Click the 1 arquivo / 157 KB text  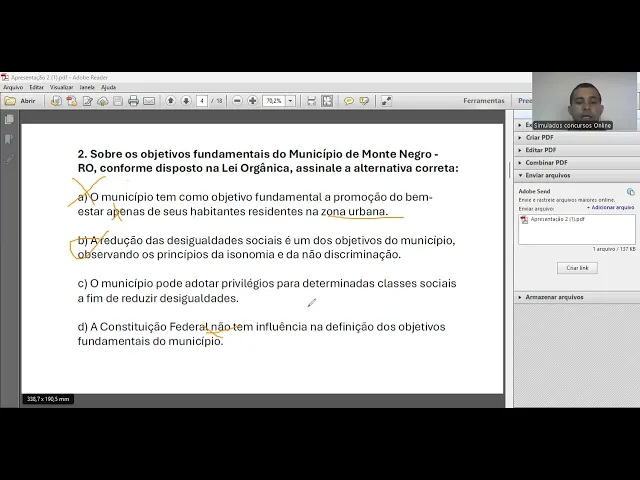614,249
